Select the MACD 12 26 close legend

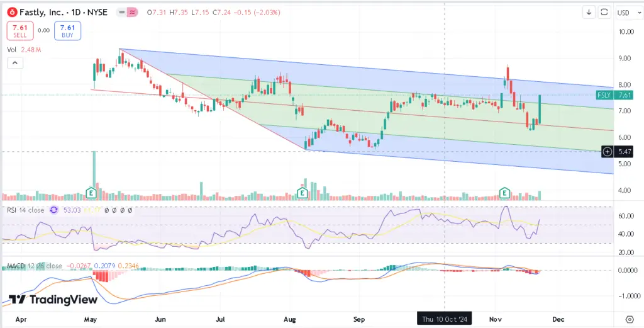34,266
